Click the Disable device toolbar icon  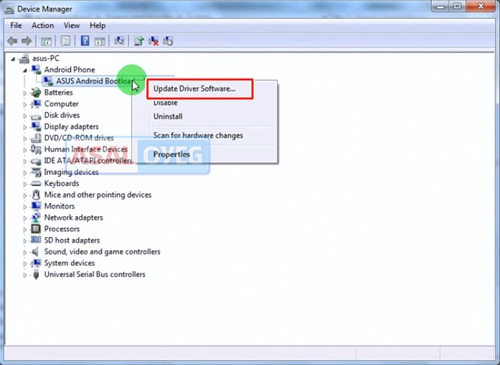[168, 41]
